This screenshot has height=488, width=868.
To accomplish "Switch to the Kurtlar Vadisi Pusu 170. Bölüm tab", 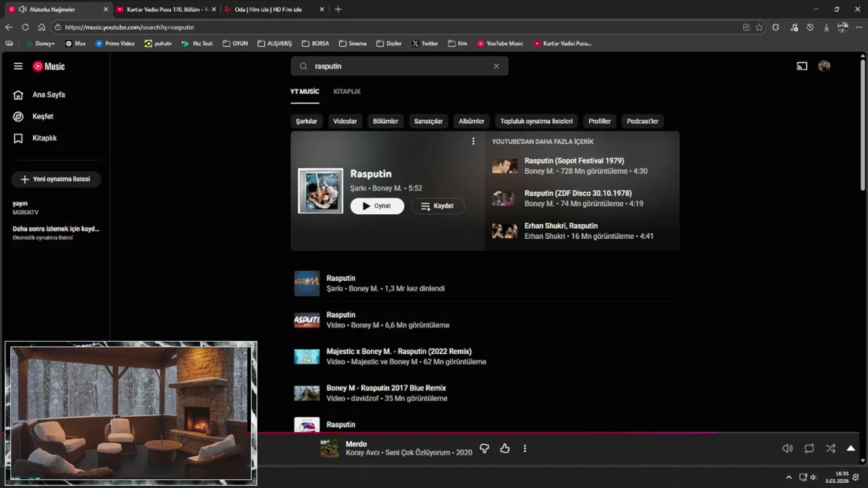I will (165, 9).
